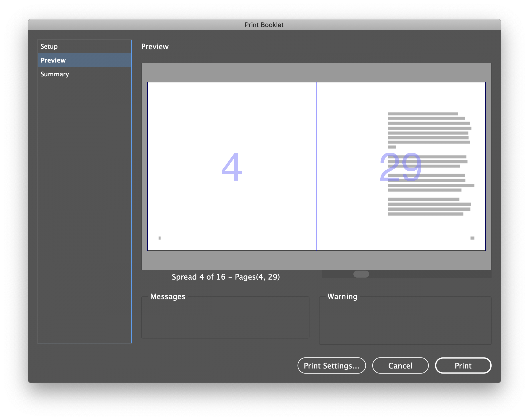Click the Print Booklet title bar
Screen dimensions: 529x420
pos(264,25)
